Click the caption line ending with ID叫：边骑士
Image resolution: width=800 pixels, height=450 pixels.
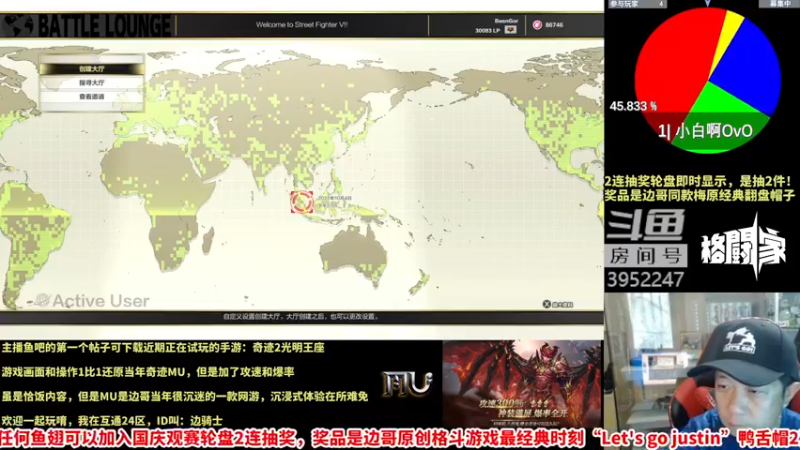click(x=112, y=421)
